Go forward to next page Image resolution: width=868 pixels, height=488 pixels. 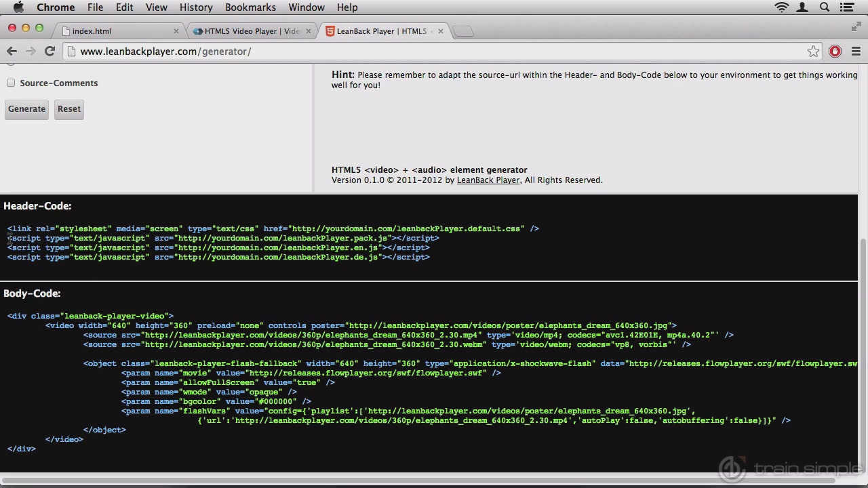coord(31,52)
